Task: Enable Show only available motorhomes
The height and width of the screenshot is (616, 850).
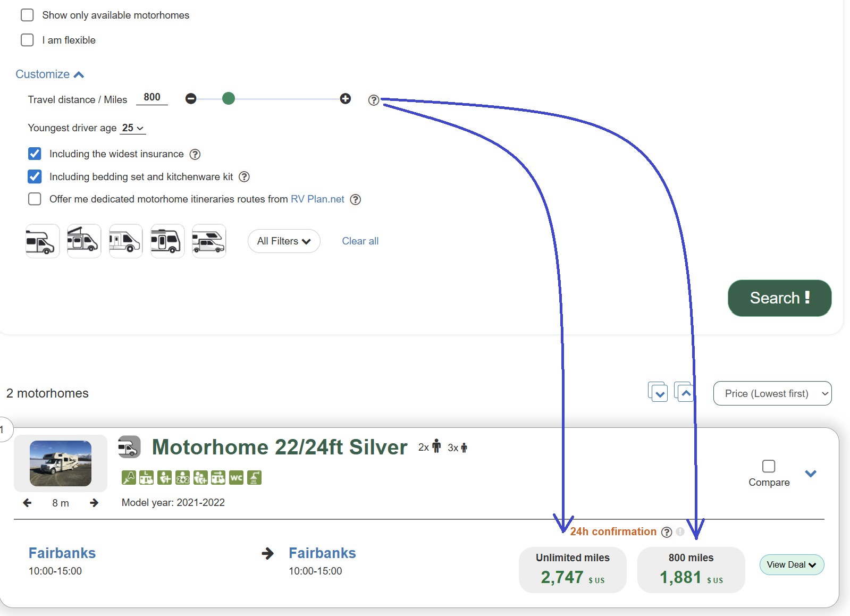Action: pos(27,15)
